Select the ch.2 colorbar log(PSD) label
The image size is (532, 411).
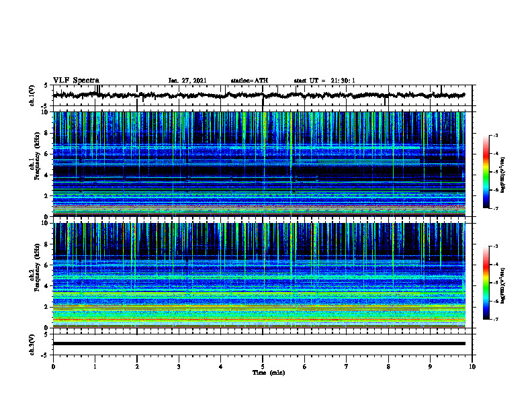click(x=503, y=285)
